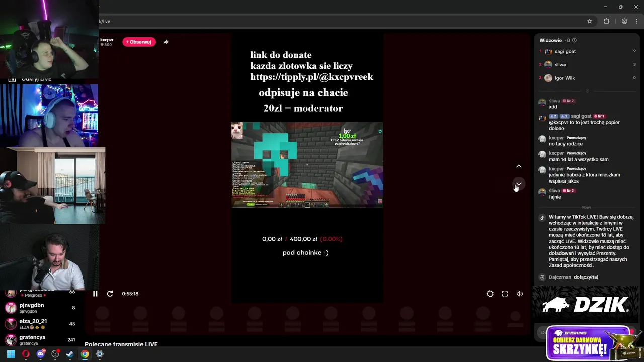Click the Minecraft gameplay video in the stream
The image size is (644, 362).
click(307, 164)
